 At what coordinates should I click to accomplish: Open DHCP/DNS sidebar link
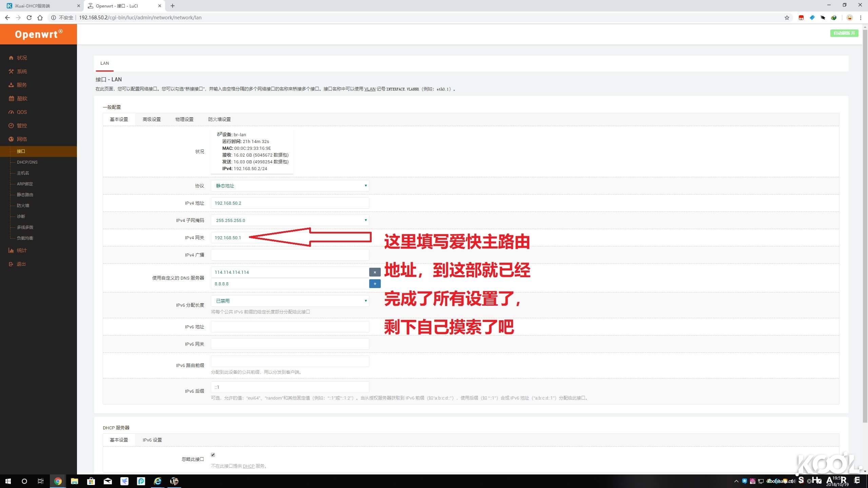click(27, 162)
